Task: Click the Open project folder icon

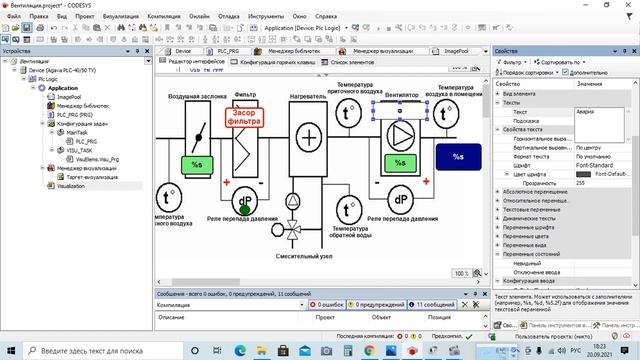Action: (16, 28)
